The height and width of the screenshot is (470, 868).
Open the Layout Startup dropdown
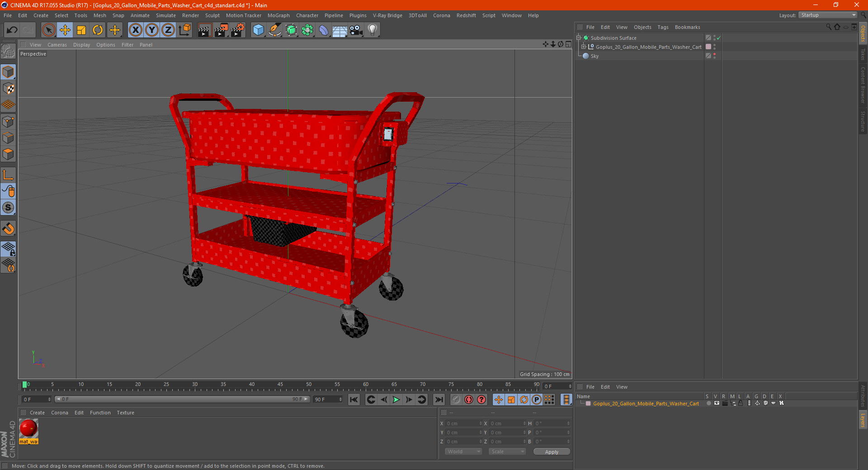coord(828,15)
